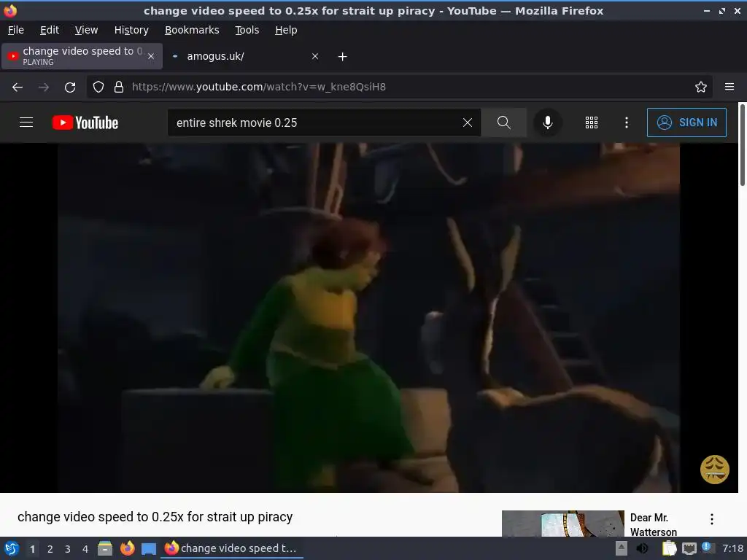This screenshot has width=747, height=560.
Task: Open the YouTube apps grid
Action: 592,122
